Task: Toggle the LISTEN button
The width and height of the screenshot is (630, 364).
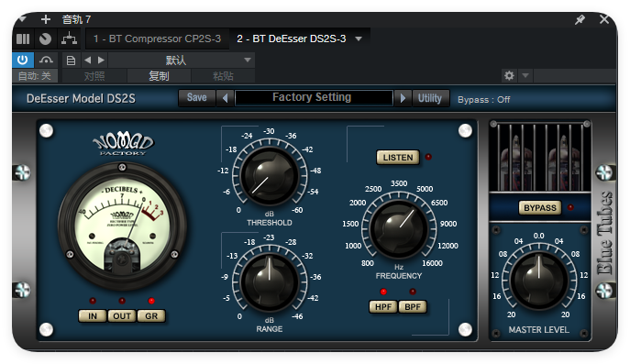Action: tap(398, 158)
